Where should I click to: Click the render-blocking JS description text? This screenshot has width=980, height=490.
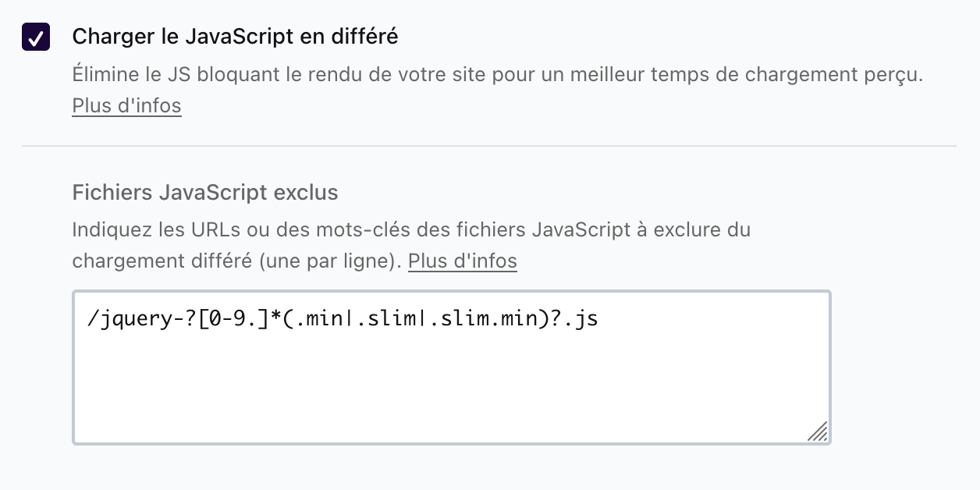497,74
